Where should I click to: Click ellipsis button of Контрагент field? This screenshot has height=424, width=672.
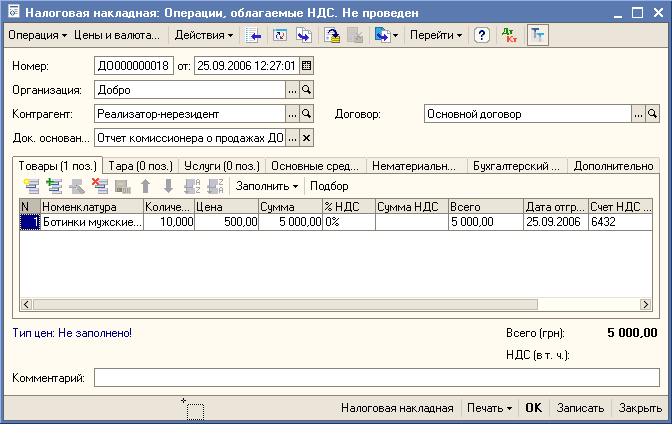coord(292,114)
